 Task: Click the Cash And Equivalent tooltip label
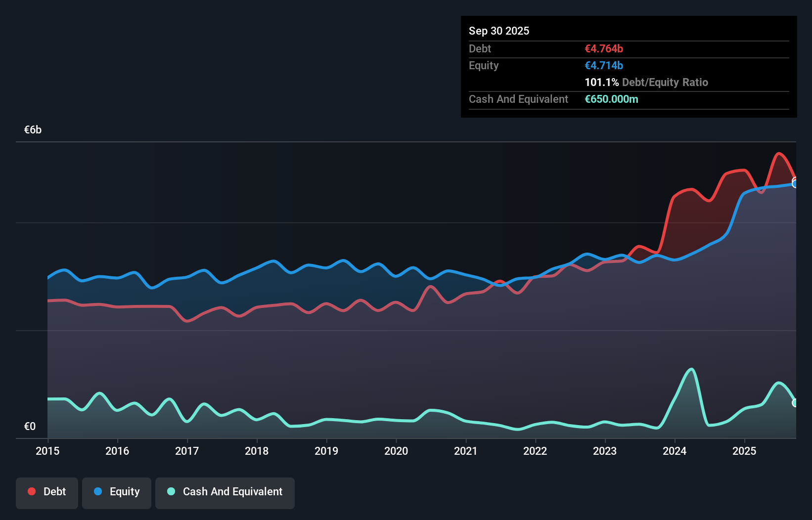tap(518, 99)
